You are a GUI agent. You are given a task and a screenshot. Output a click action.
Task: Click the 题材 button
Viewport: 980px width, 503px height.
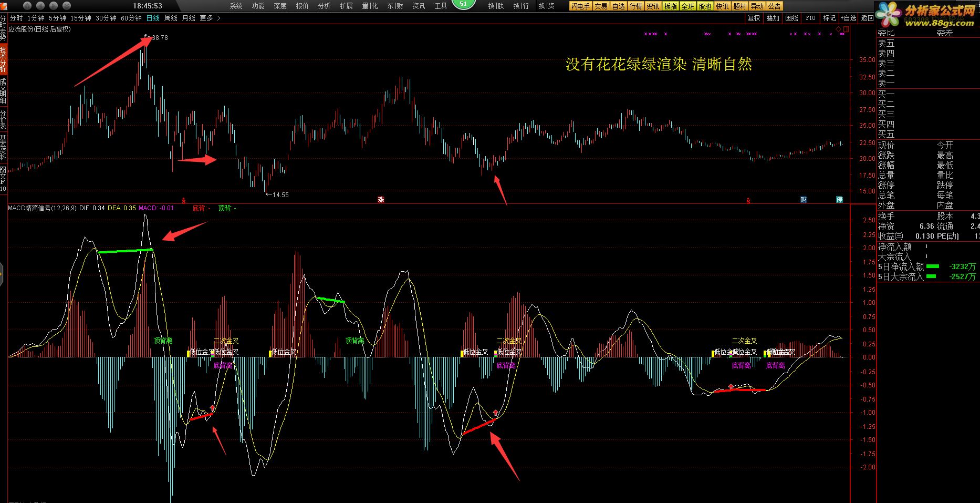[740, 6]
